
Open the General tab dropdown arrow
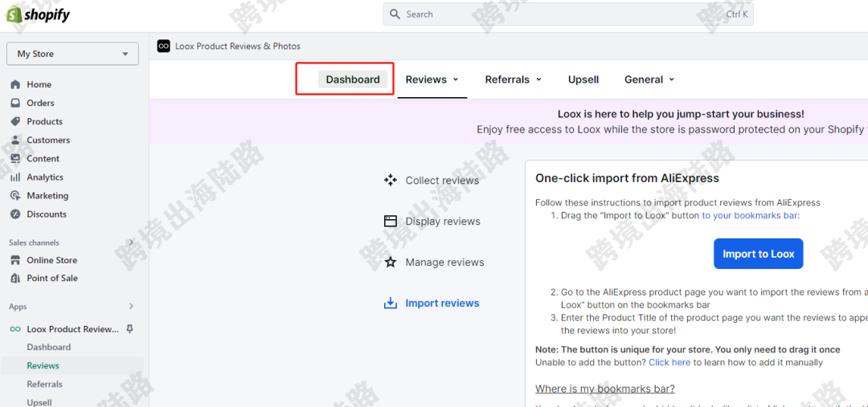click(x=671, y=79)
